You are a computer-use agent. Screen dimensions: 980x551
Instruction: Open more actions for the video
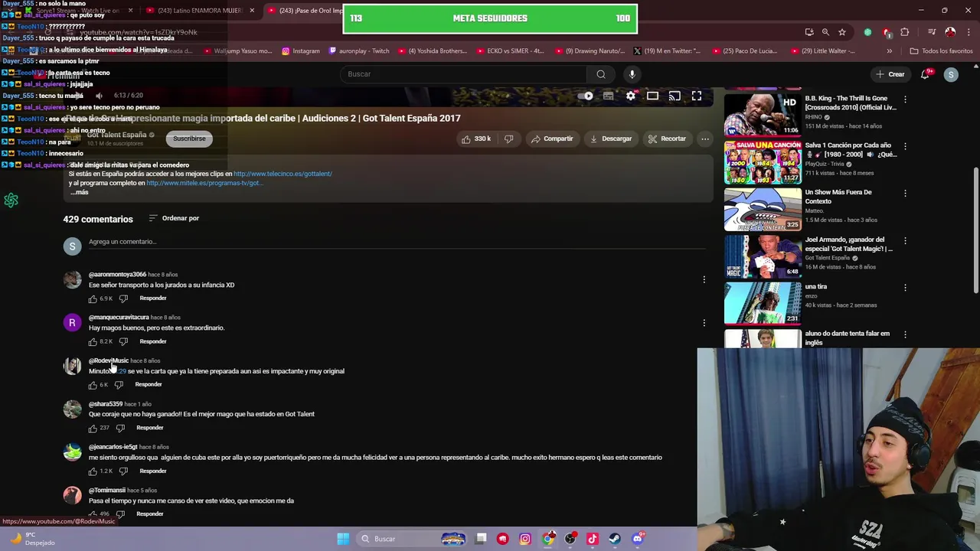coord(704,139)
